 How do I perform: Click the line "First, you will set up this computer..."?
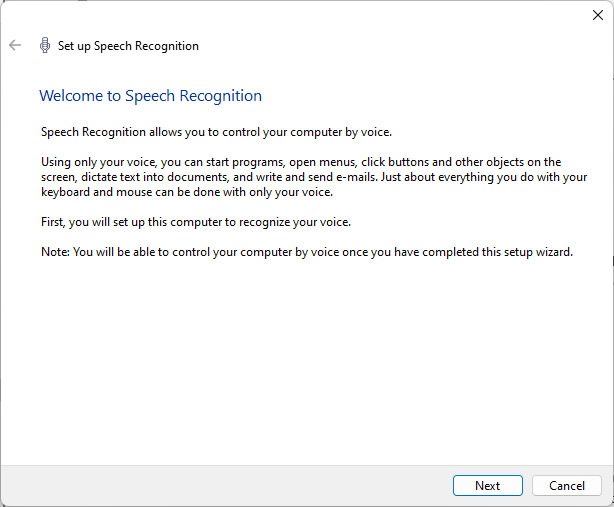[196, 222]
